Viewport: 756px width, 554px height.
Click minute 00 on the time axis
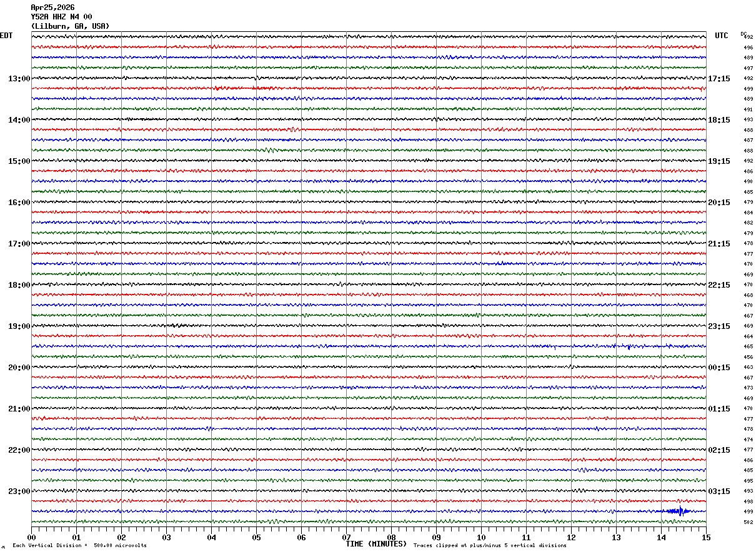pyautogui.click(x=31, y=537)
